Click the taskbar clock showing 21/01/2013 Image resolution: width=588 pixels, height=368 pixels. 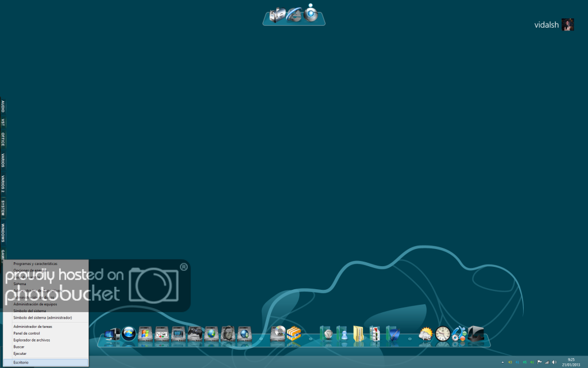pos(571,363)
